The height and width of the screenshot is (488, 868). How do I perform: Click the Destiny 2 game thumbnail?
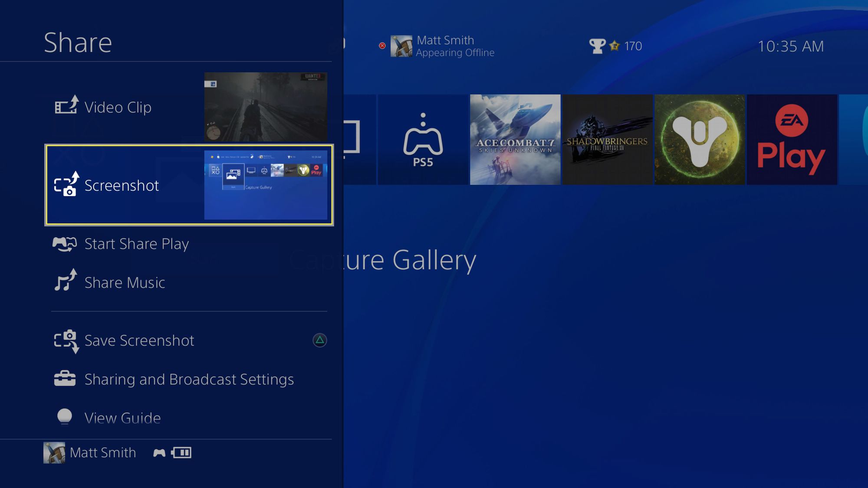coord(700,139)
